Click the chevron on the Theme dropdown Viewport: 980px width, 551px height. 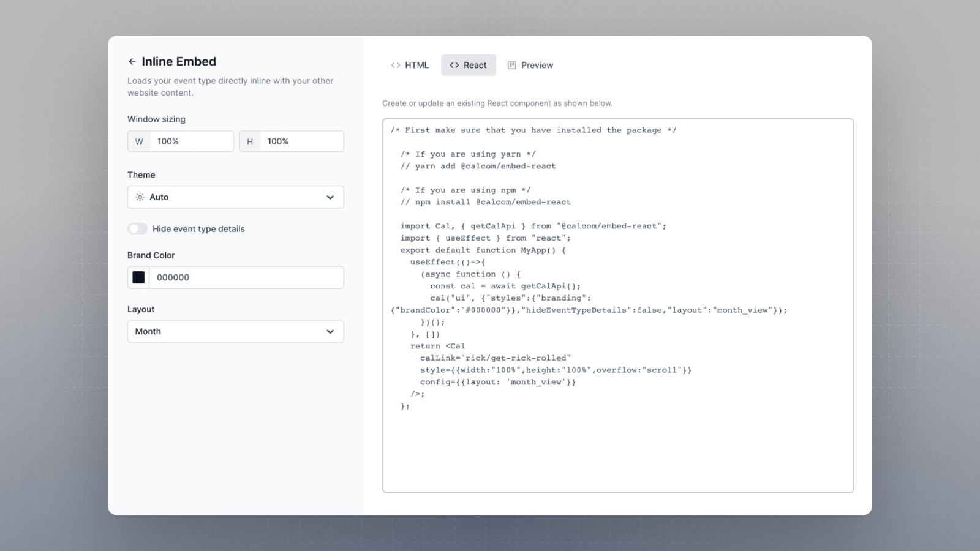(330, 197)
